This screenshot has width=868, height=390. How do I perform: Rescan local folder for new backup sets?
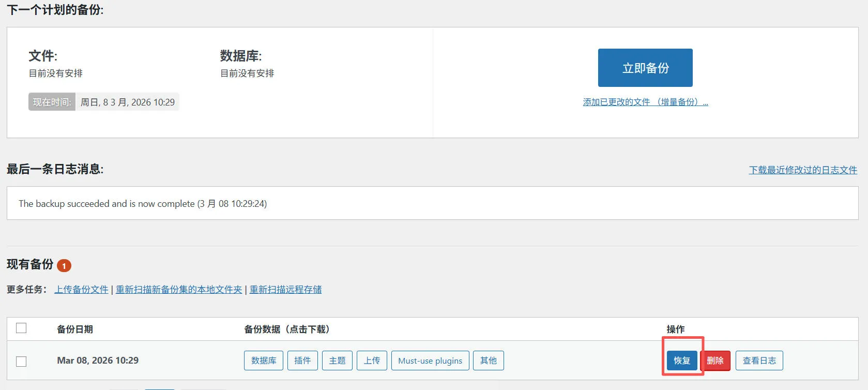179,289
